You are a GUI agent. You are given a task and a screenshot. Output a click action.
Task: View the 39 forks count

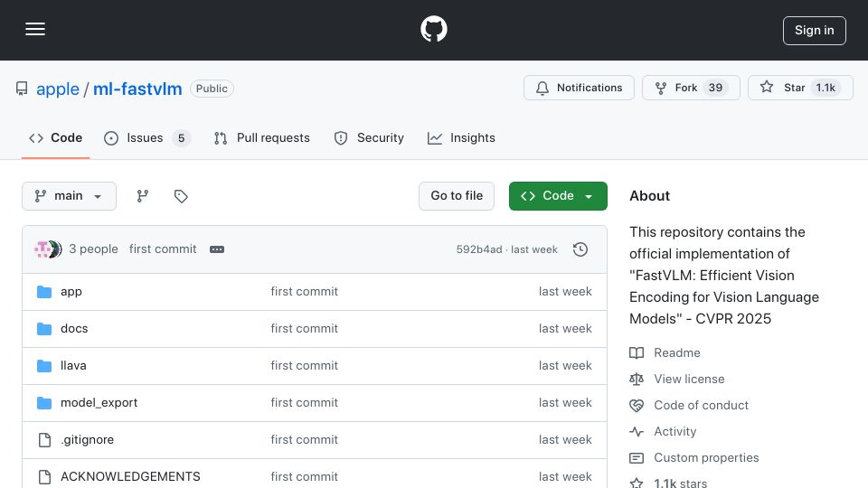pyautogui.click(x=715, y=88)
